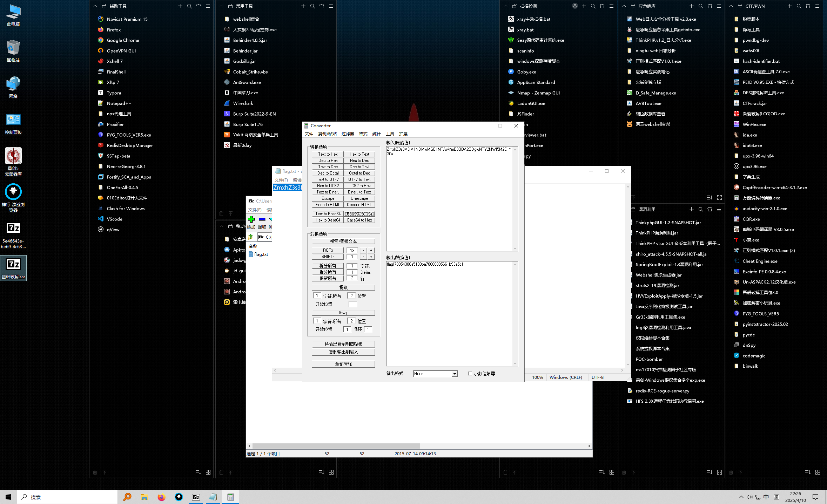Launch WinHex.exe from CTF/PWN list
This screenshot has width=827, height=504.
(x=754, y=124)
